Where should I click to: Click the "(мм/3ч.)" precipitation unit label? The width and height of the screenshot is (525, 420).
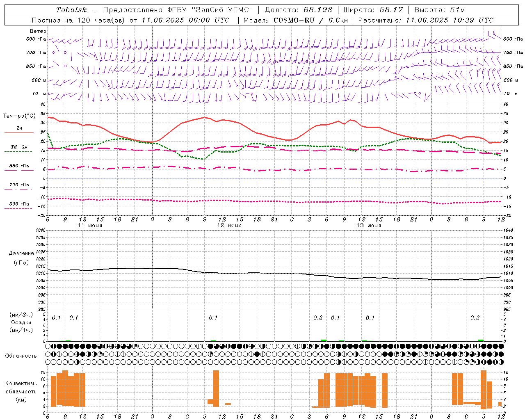click(21, 315)
